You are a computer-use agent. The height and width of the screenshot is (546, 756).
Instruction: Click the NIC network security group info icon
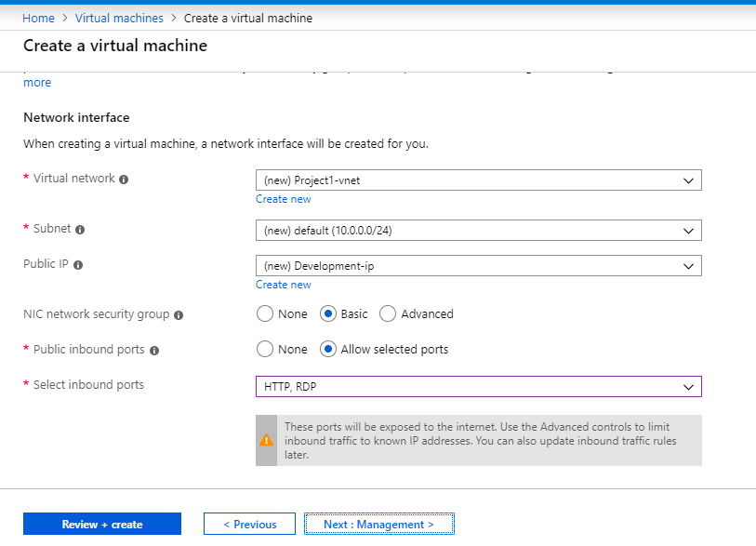(x=179, y=315)
